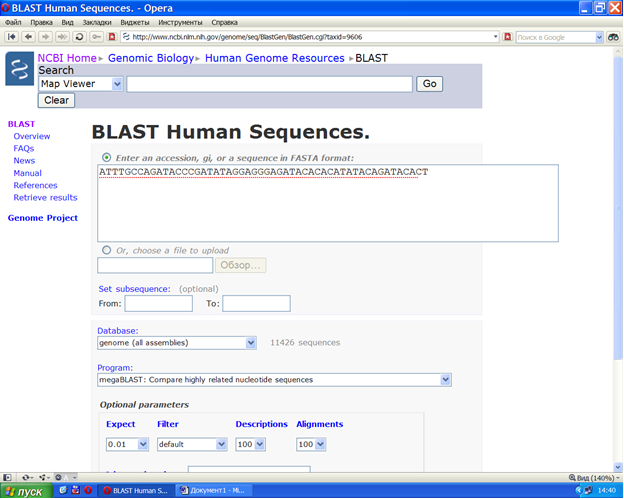Open Human Genome Resources link
624x499 pixels.
pos(275,58)
